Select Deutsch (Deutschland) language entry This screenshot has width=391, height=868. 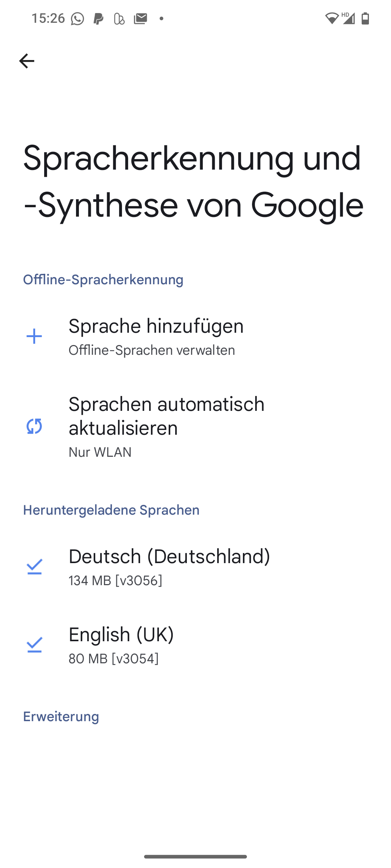pyautogui.click(x=169, y=556)
